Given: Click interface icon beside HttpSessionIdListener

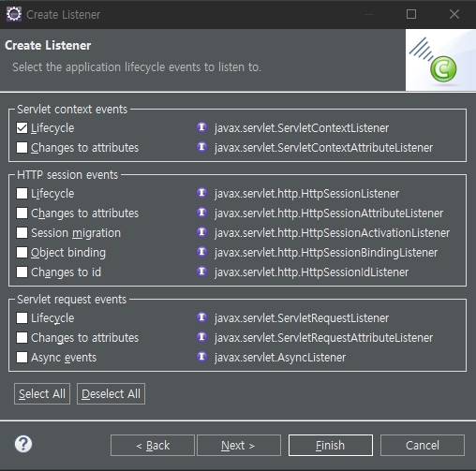Looking at the screenshot, I should click(x=201, y=272).
